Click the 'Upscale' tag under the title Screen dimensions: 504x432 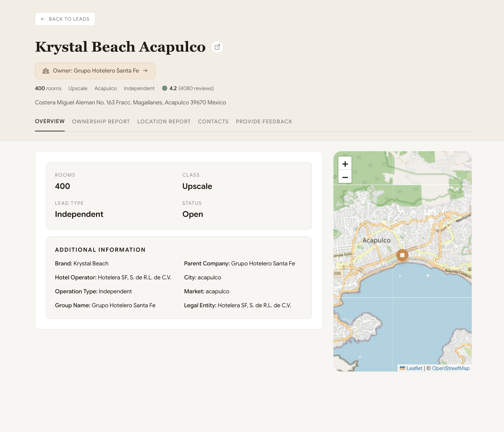[x=78, y=88]
